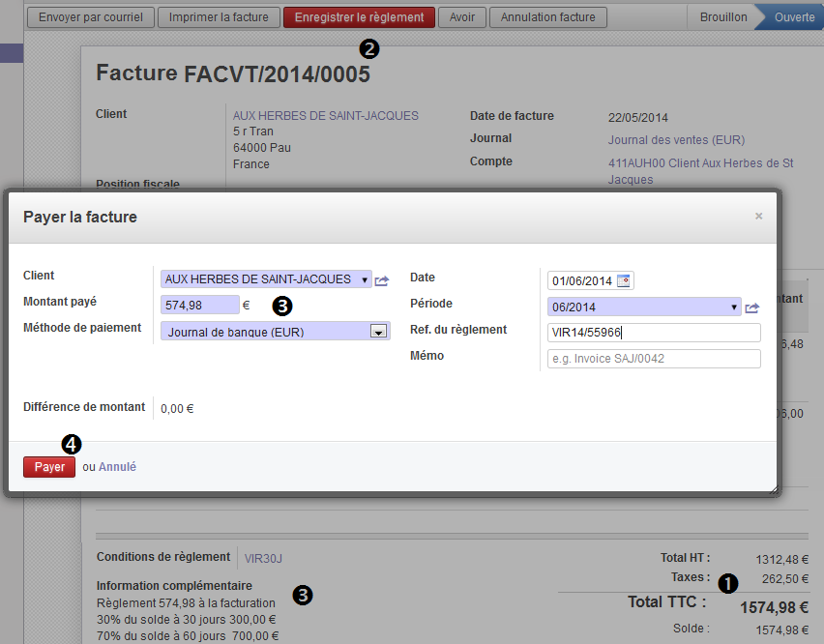
Task: Open Journal des ventes (EUR) link
Action: pyautogui.click(x=676, y=140)
